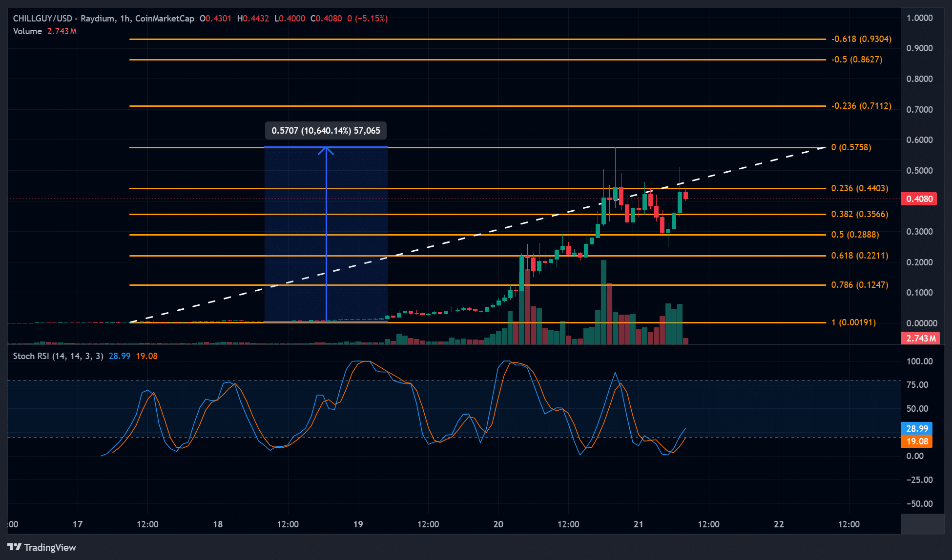Click the TradingView logo

pos(41,547)
